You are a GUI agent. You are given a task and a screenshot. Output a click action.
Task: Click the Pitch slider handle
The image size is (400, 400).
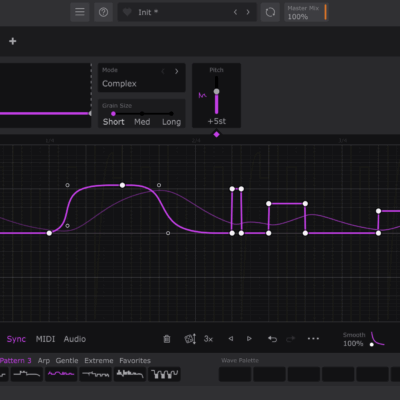coord(217,91)
